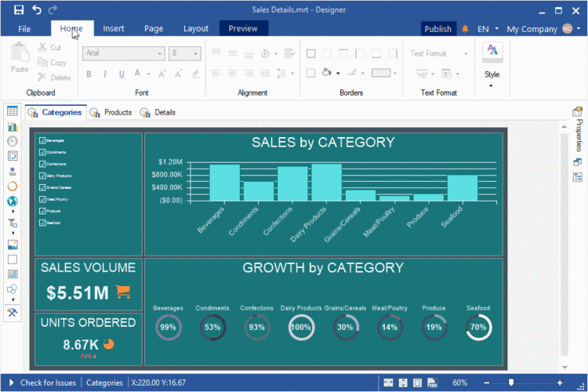Viewport: 588px width, 392px height.
Task: Click the Delete button
Action: [54, 78]
